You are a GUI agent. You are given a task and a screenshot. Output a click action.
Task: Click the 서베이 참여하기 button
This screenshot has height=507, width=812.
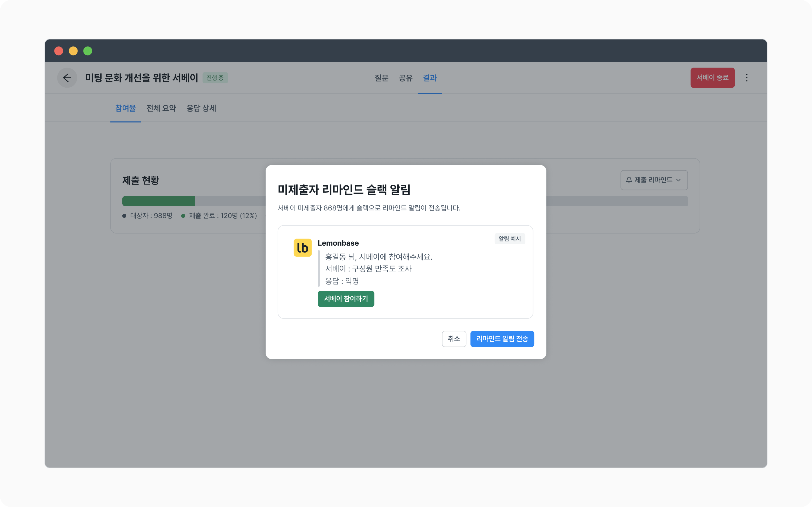[346, 299]
